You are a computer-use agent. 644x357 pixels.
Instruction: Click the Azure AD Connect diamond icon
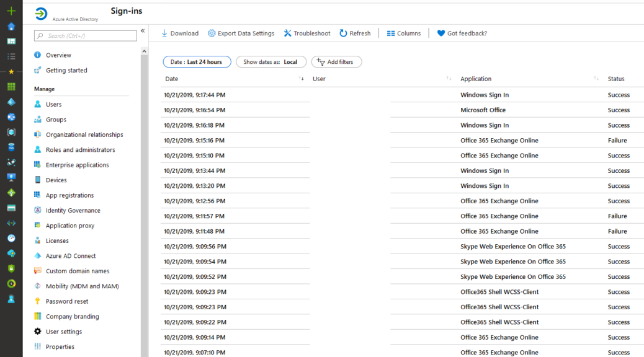point(37,255)
